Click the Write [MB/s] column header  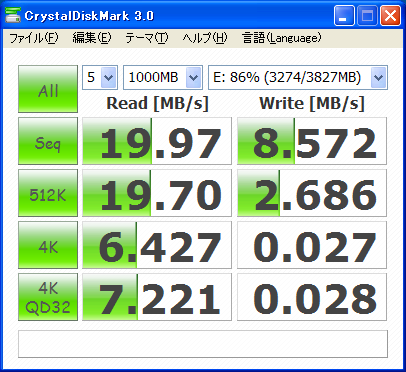tap(312, 103)
